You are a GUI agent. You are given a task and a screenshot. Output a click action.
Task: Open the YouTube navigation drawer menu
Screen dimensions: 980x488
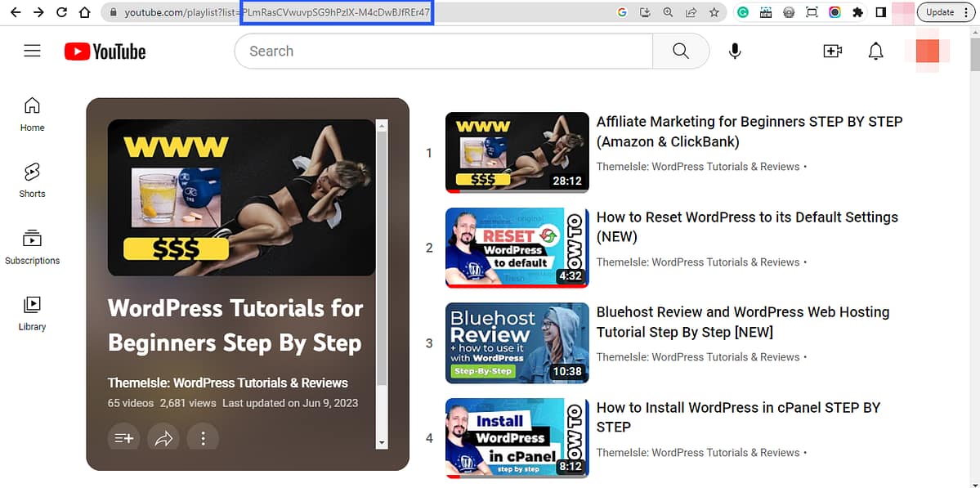pyautogui.click(x=32, y=51)
